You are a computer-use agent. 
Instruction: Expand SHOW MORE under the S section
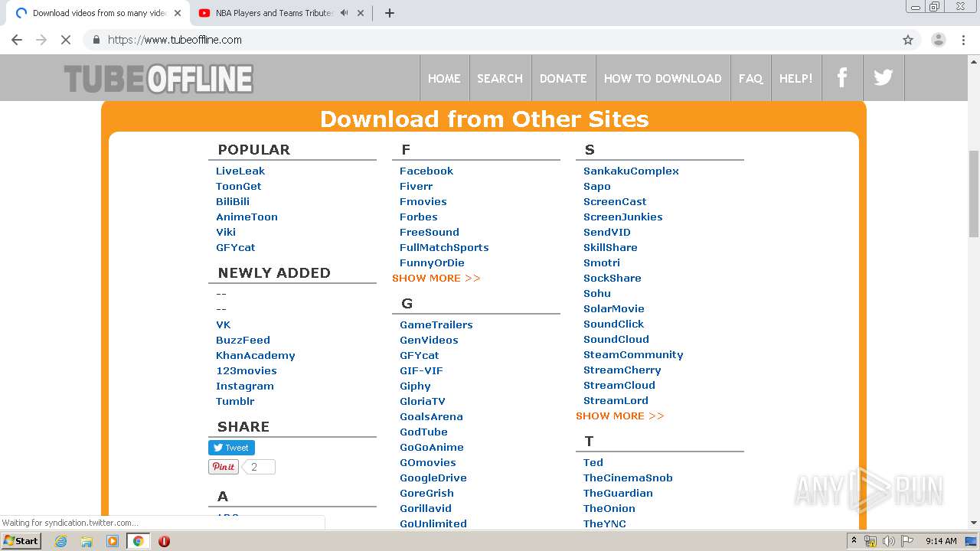coord(620,416)
